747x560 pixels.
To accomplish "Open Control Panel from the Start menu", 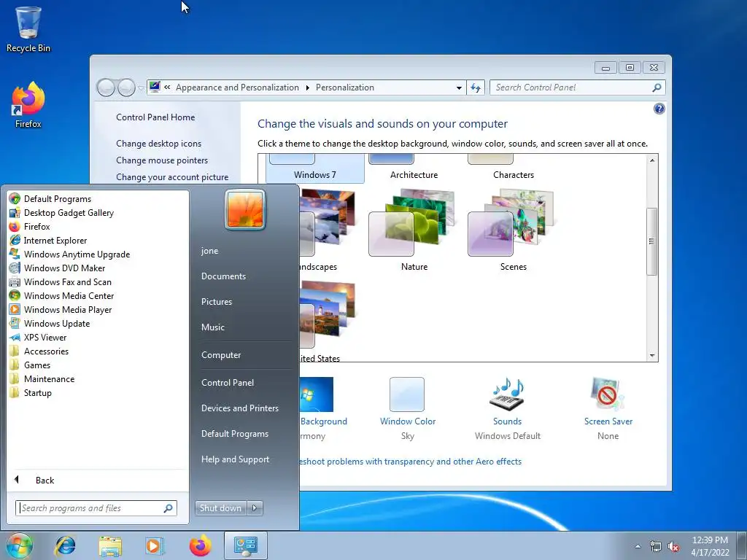I will point(228,383).
